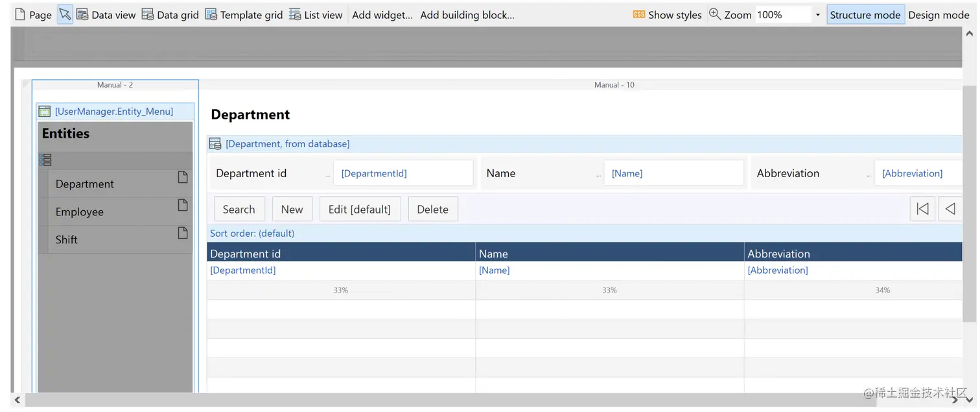
Task: Click the Page toolbar item
Action: pos(33,14)
